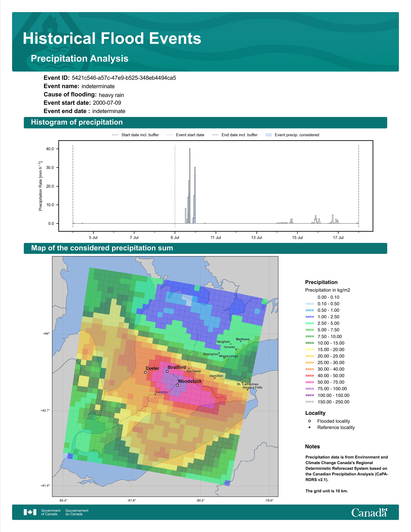Click the Kitchener label on map
This screenshot has height=532, width=411.
(194, 371)
